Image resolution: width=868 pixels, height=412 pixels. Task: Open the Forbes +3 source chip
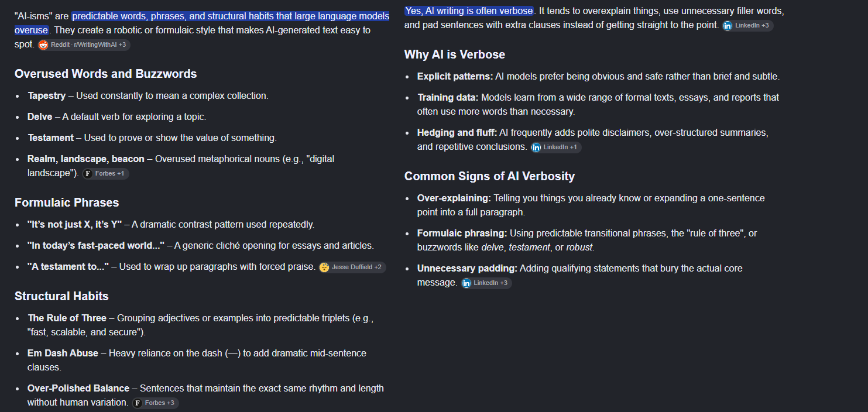click(155, 403)
